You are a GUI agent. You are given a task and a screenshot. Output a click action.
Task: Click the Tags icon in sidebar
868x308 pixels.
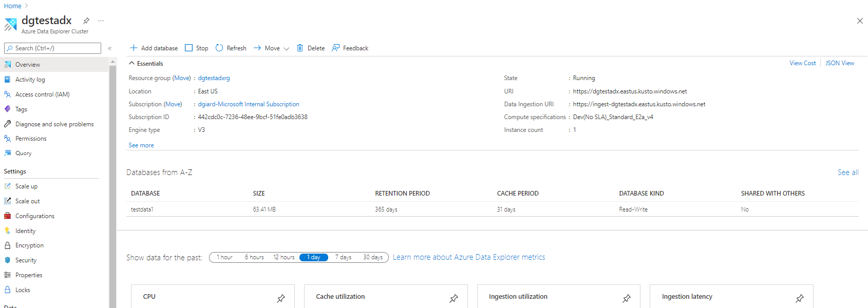pos(8,109)
